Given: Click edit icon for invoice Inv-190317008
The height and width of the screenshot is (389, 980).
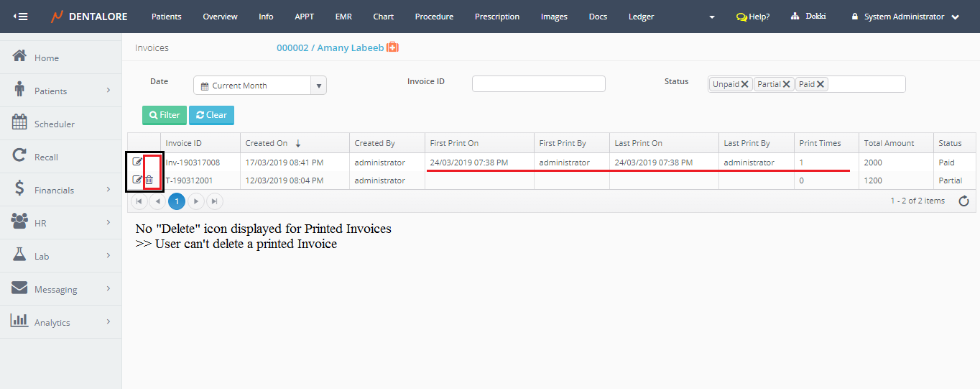Looking at the screenshot, I should click(x=137, y=162).
